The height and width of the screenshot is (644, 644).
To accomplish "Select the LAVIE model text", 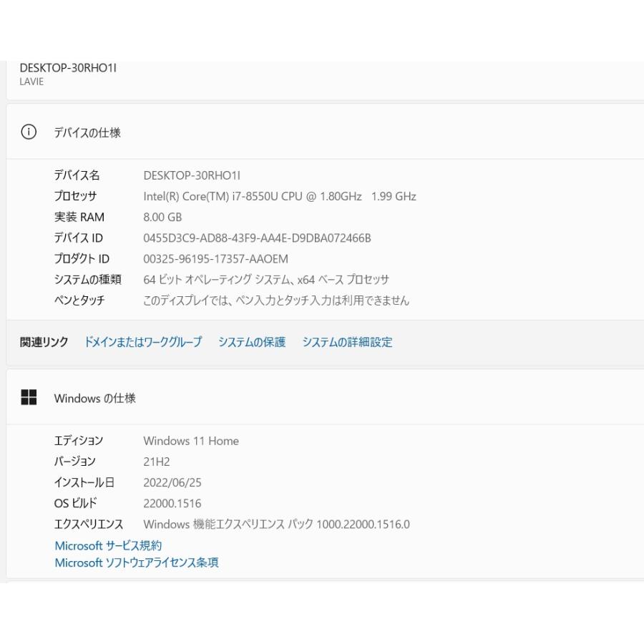I will pos(31,82).
